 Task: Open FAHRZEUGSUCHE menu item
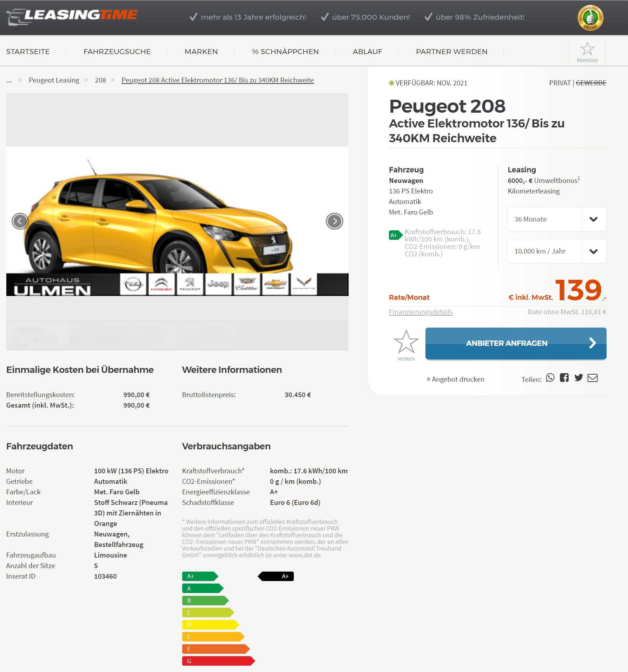[117, 52]
